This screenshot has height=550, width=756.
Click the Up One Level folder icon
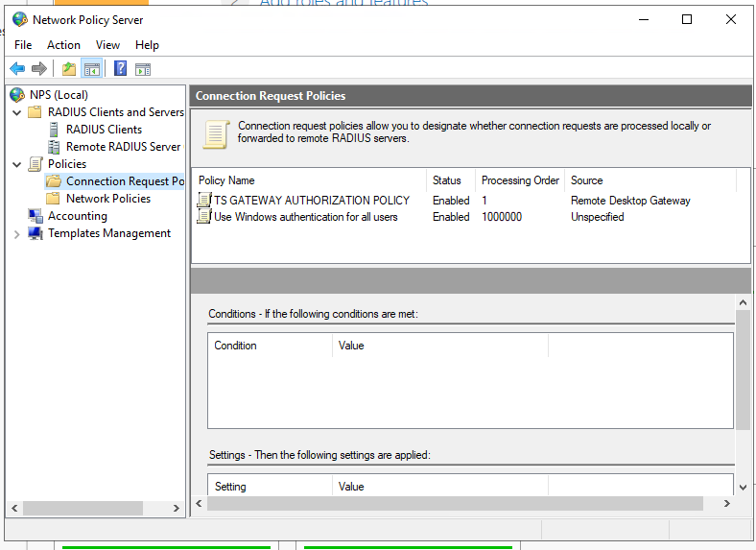(68, 68)
